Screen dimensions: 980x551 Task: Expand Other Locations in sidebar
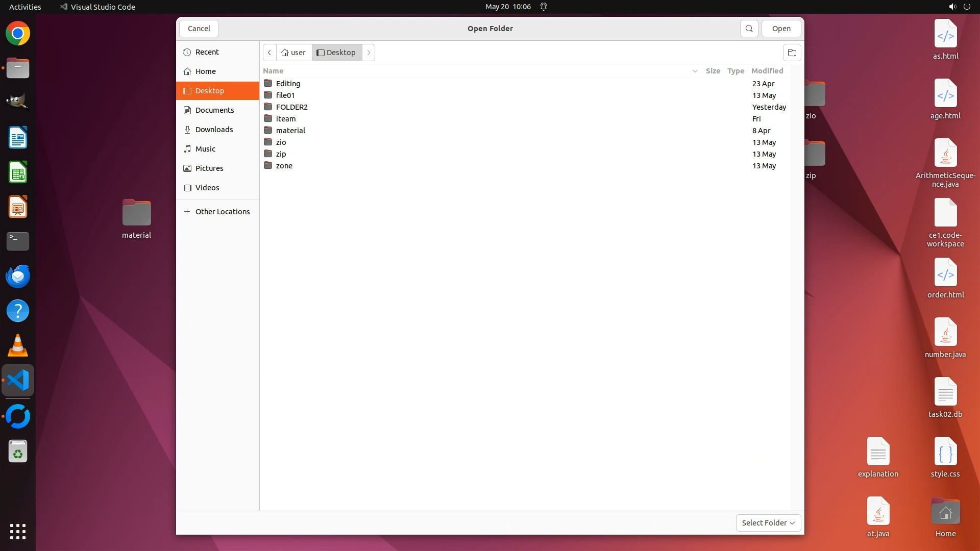[x=222, y=212]
